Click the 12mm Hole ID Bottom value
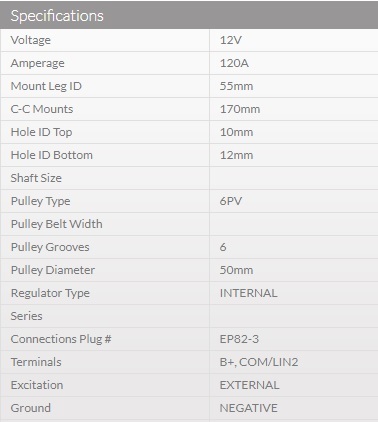Image resolution: width=378 pixels, height=422 pixels. coord(236,155)
